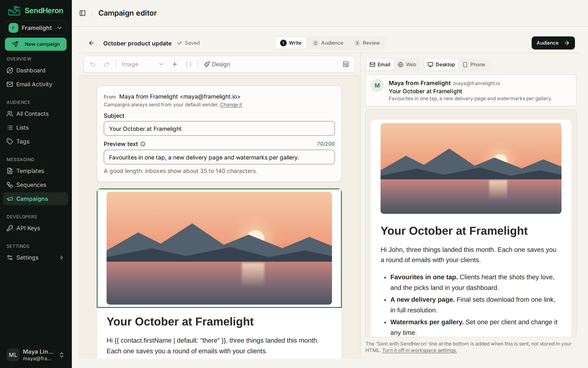
Task: Click Change it sender link
Action: pos(231,104)
